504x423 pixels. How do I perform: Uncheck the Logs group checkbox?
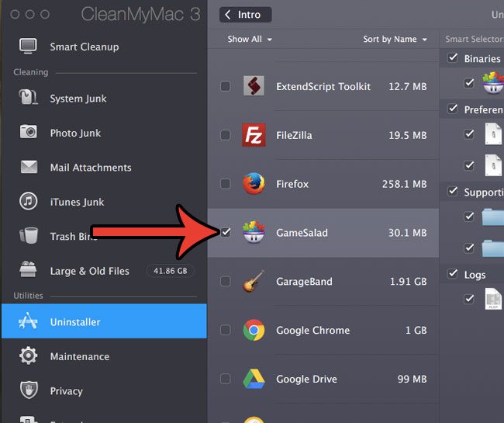(453, 274)
